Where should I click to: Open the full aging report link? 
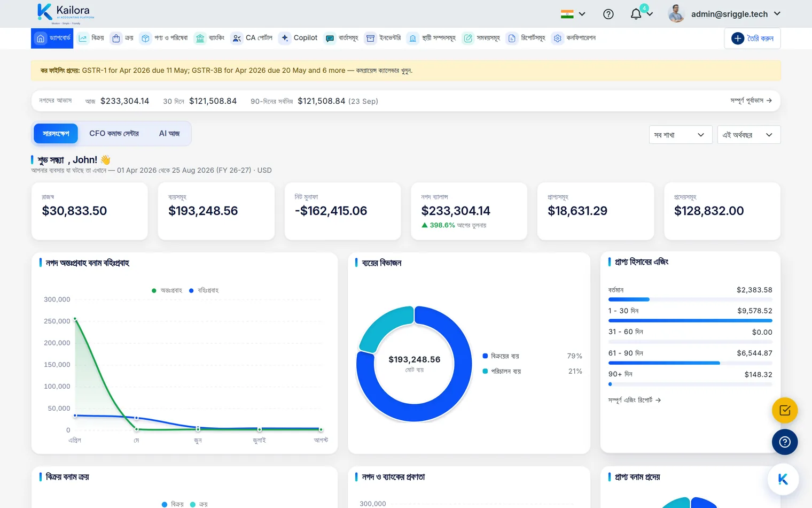635,400
